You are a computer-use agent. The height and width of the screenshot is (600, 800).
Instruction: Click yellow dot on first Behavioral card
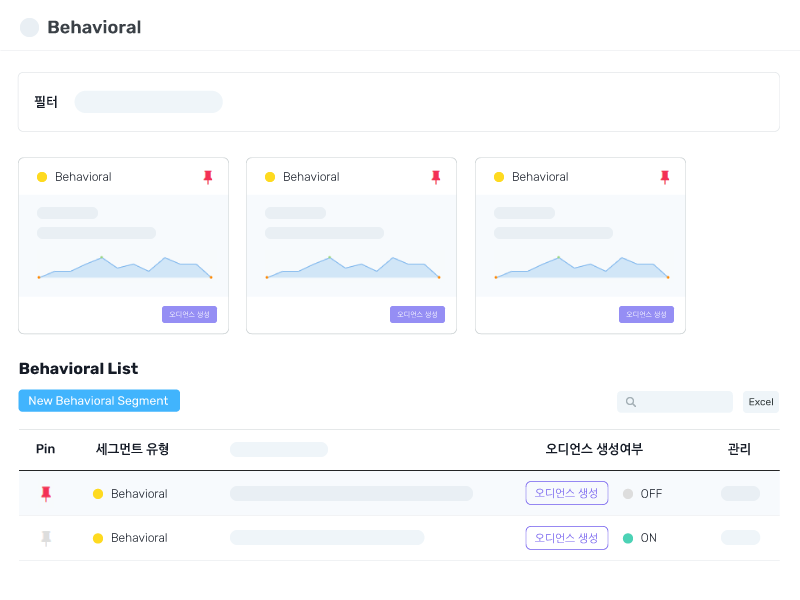(42, 177)
